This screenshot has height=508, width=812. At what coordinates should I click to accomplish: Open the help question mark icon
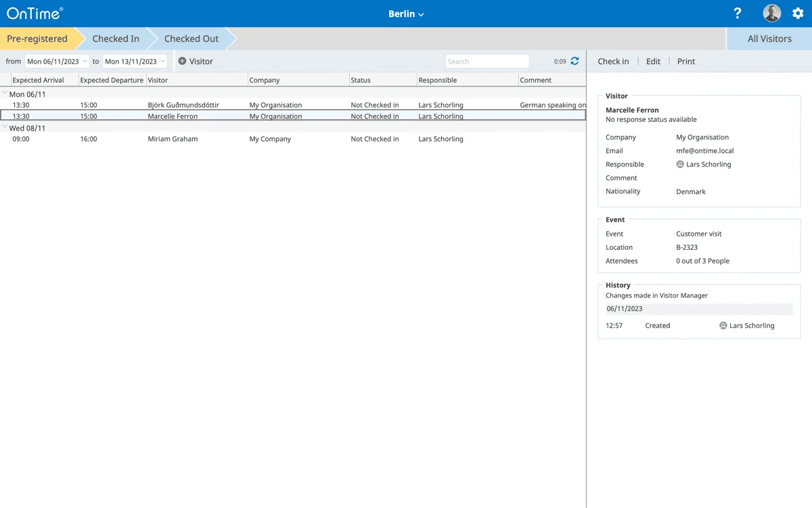[738, 14]
